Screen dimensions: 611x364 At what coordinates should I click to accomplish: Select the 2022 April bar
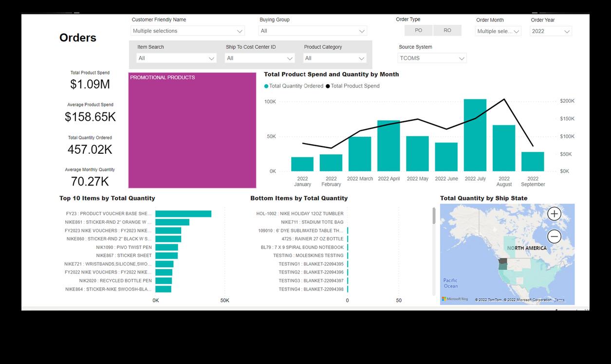point(389,146)
